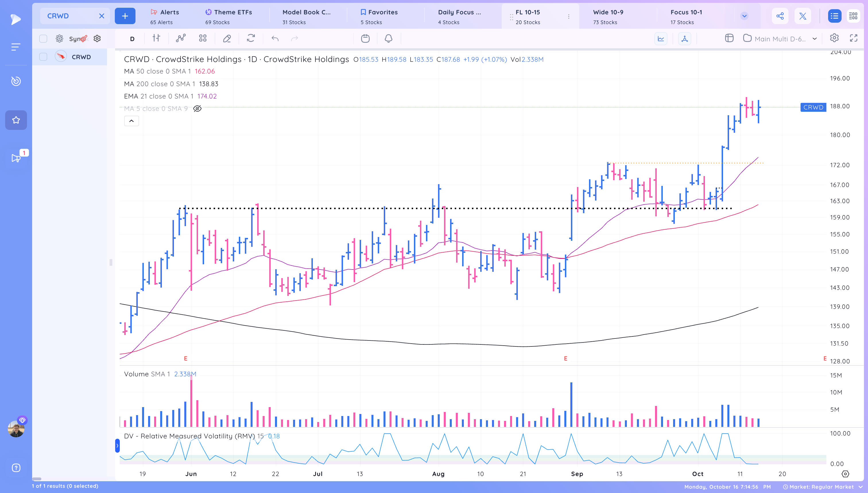This screenshot has width=868, height=493.
Task: Open the calendar date icon
Action: [365, 38]
